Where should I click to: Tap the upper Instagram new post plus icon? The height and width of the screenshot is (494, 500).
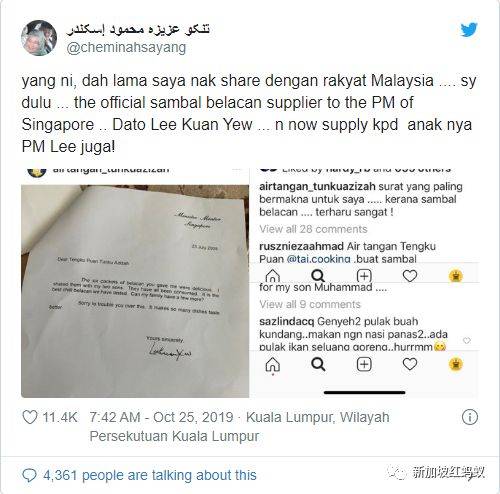coord(364,276)
